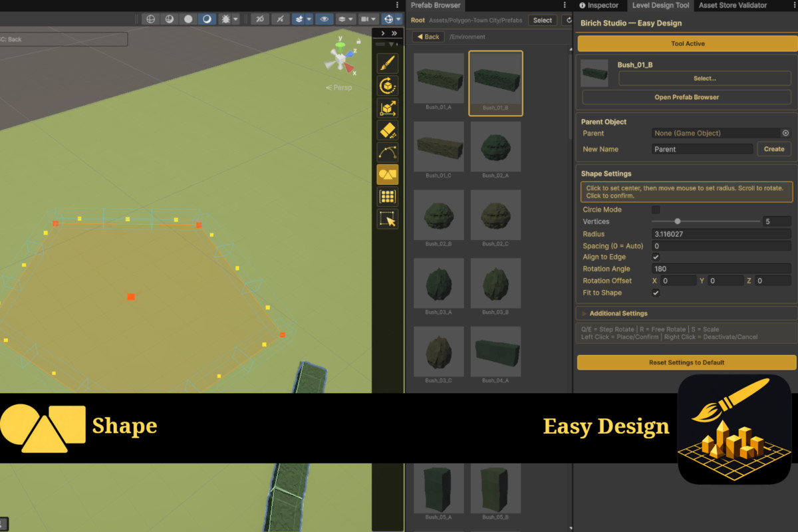
Task: Select the scale object tool icon
Action: tap(388, 108)
